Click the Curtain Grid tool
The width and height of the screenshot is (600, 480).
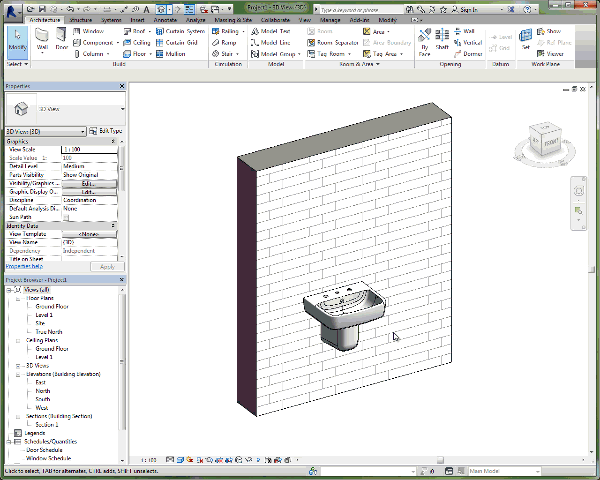coord(176,42)
